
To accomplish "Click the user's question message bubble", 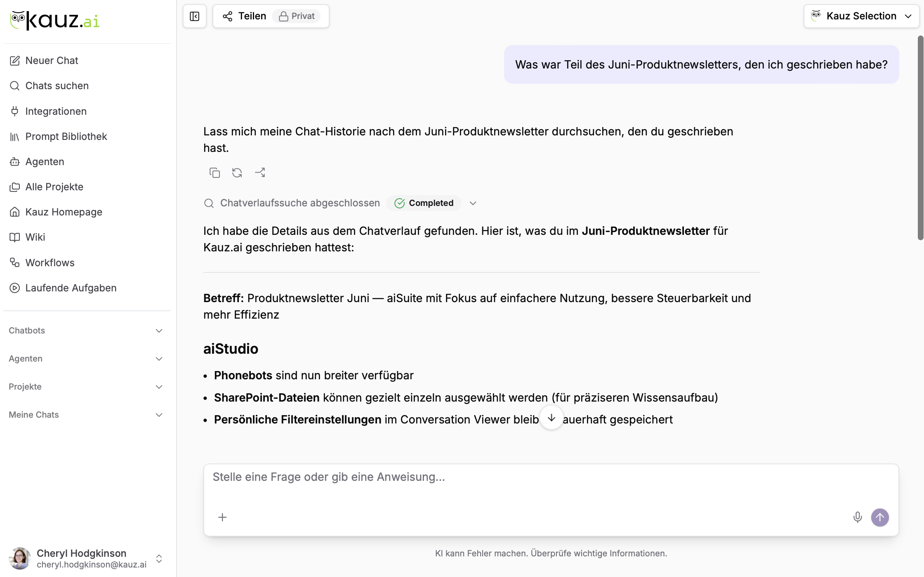I will (701, 64).
